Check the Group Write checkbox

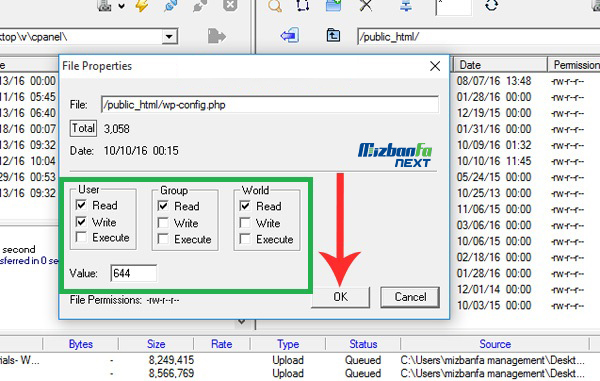tap(163, 223)
